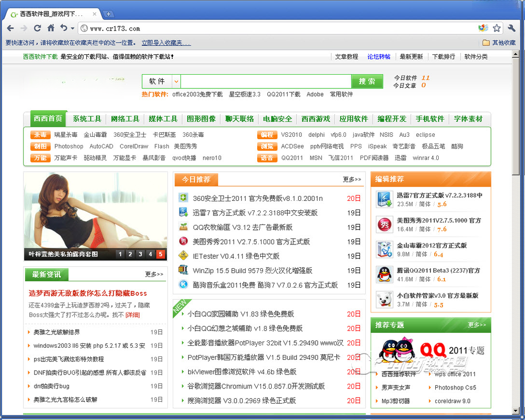Click IETester V0.4.11 list icon

183,256
